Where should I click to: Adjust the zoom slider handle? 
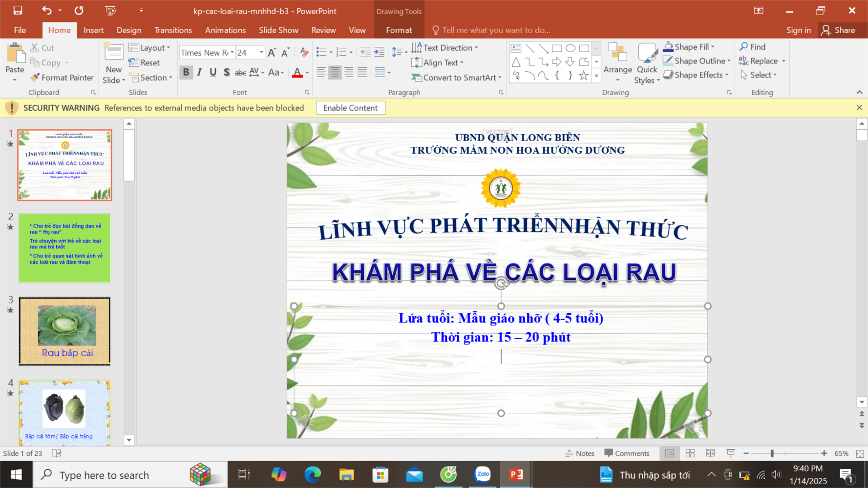[x=772, y=453]
